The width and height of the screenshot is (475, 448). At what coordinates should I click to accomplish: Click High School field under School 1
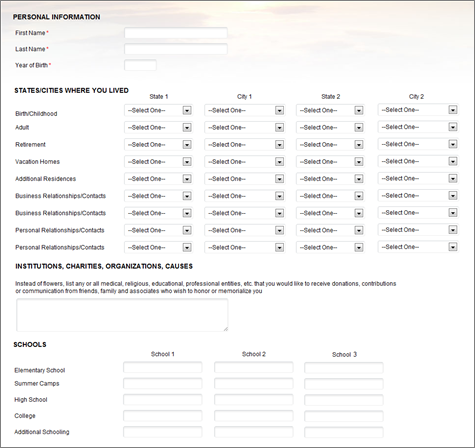163,399
